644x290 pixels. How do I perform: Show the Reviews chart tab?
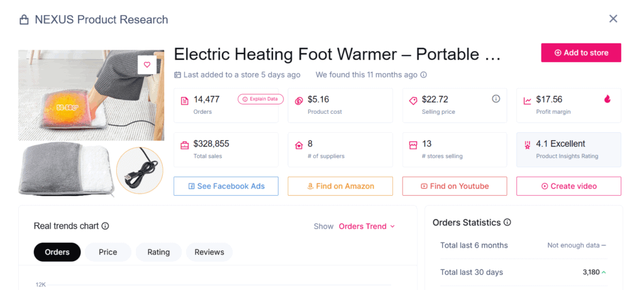(x=209, y=252)
